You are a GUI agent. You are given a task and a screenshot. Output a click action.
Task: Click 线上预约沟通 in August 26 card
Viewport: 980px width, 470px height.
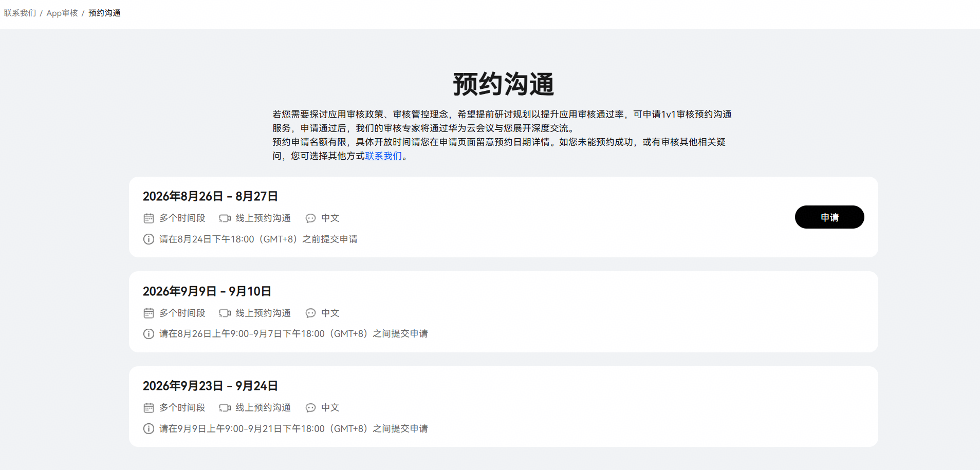pyautogui.click(x=263, y=218)
